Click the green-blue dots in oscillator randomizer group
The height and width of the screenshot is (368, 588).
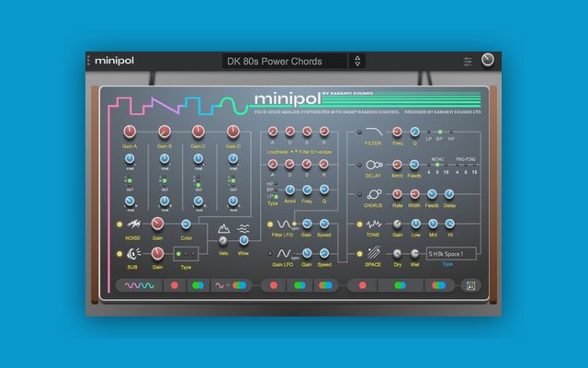tap(198, 286)
